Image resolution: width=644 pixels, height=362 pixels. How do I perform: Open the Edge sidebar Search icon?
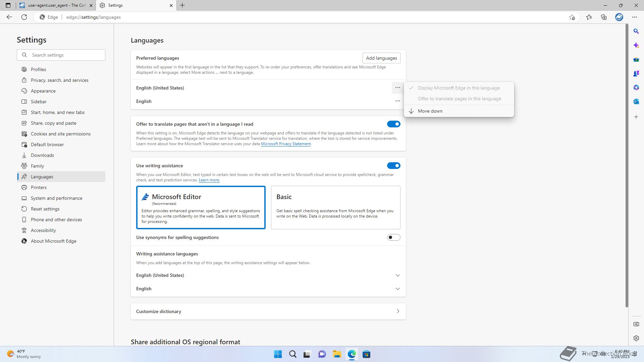(x=636, y=31)
